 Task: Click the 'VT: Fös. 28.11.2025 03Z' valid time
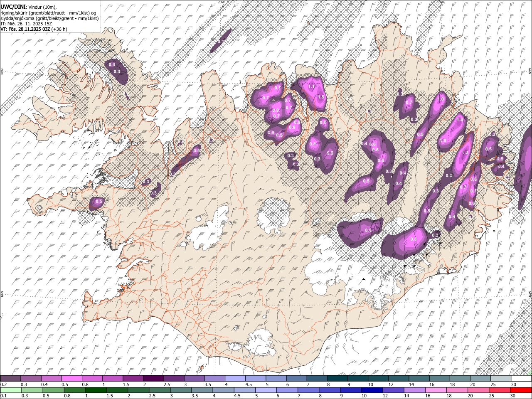point(25,29)
